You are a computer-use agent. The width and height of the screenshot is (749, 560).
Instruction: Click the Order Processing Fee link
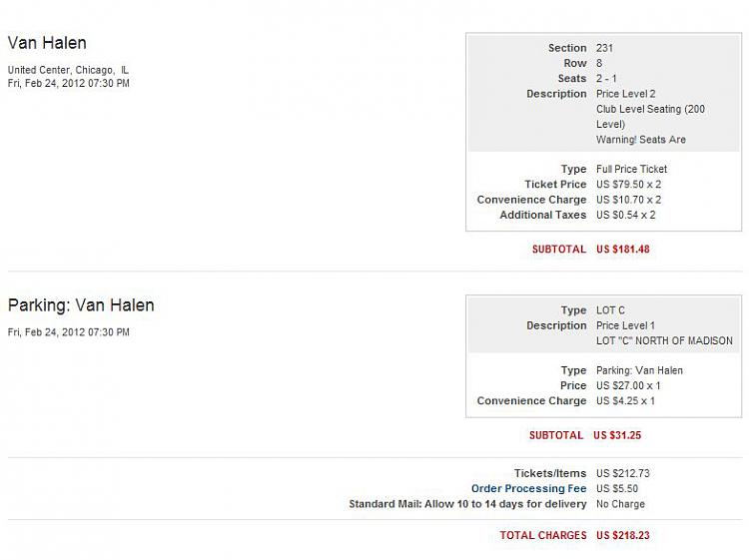pos(528,488)
